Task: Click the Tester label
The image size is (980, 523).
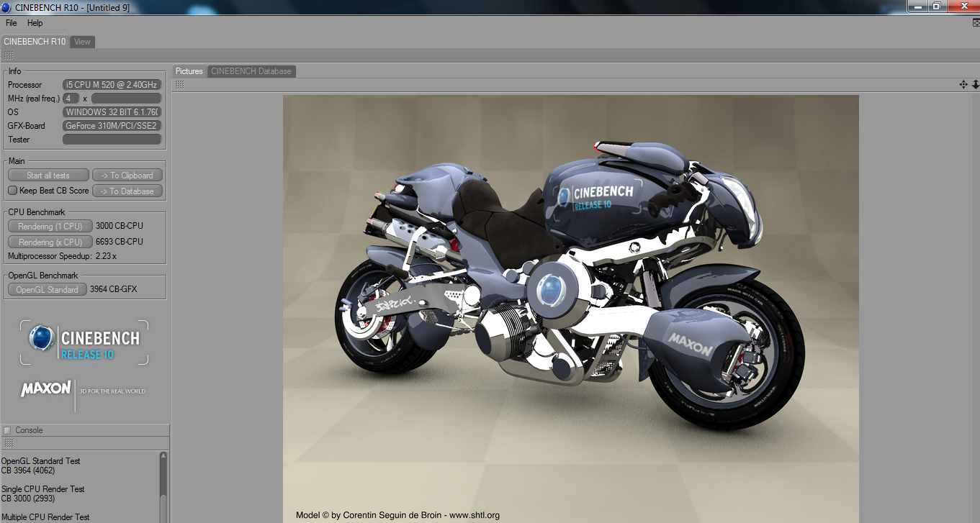Action: (x=19, y=140)
